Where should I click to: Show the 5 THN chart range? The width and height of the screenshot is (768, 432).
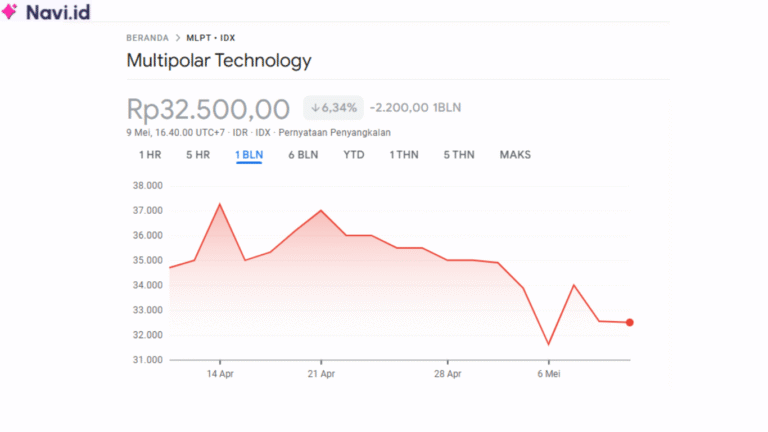pos(459,155)
